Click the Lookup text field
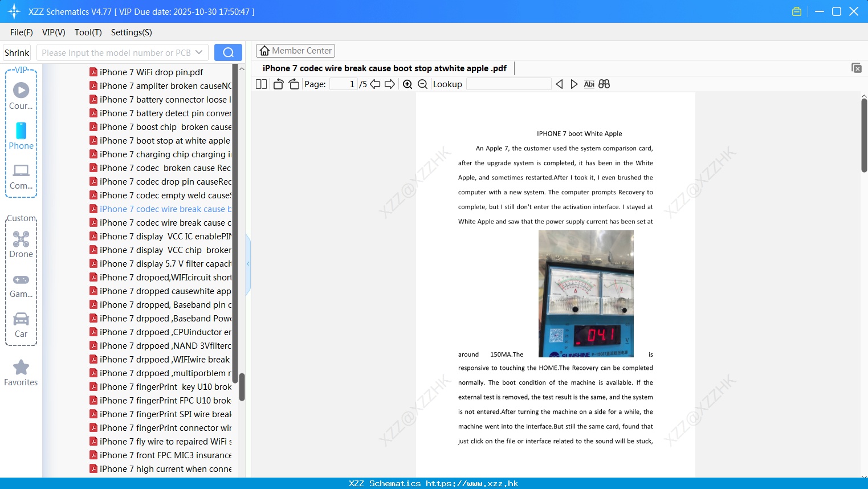 point(508,84)
